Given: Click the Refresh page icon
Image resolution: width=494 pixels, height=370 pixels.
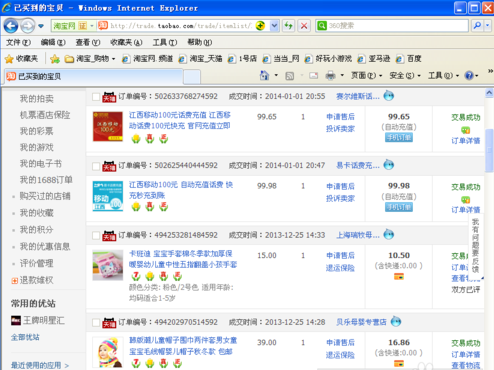Looking at the screenshot, I should (x=288, y=26).
